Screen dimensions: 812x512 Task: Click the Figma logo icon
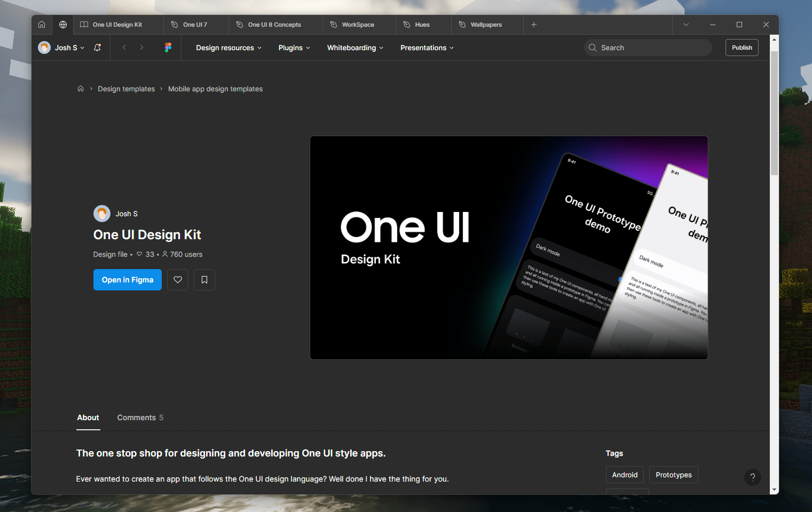click(x=168, y=48)
